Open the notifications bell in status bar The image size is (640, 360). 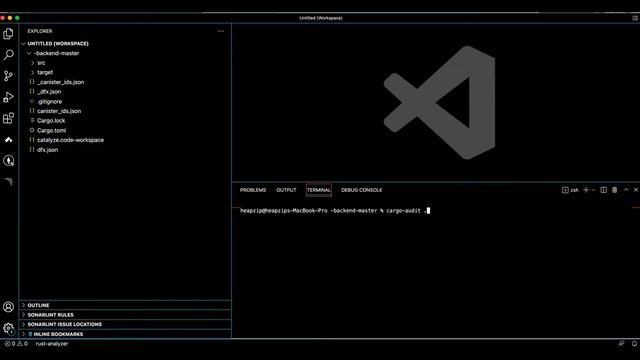coord(635,344)
